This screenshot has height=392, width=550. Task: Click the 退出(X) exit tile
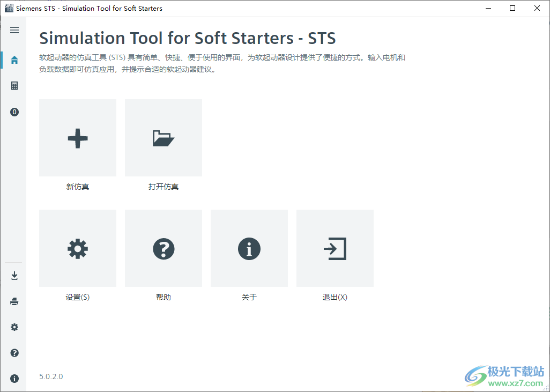click(x=335, y=248)
